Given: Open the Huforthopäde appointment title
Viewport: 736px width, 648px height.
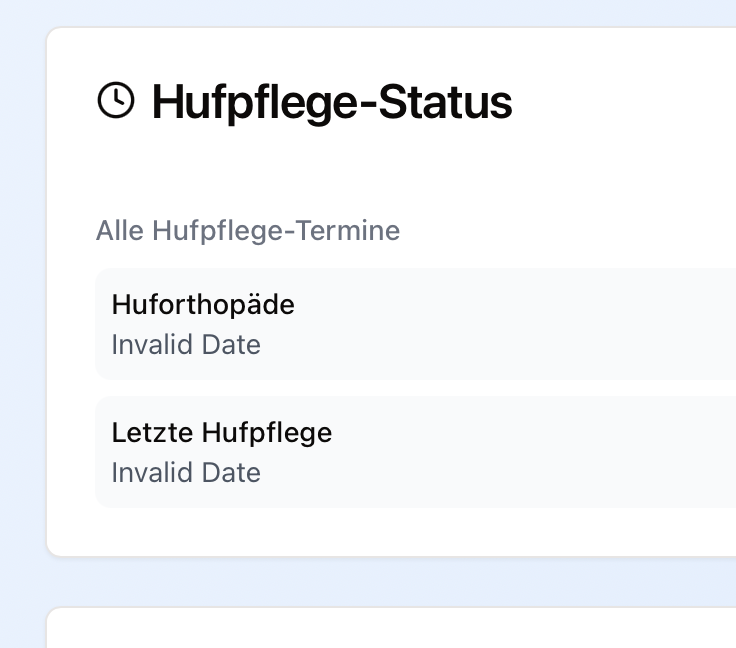Looking at the screenshot, I should point(203,304).
